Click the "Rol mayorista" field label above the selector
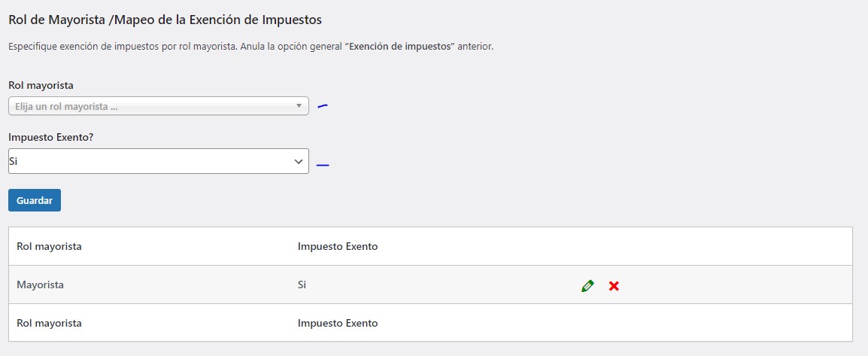 [x=41, y=85]
